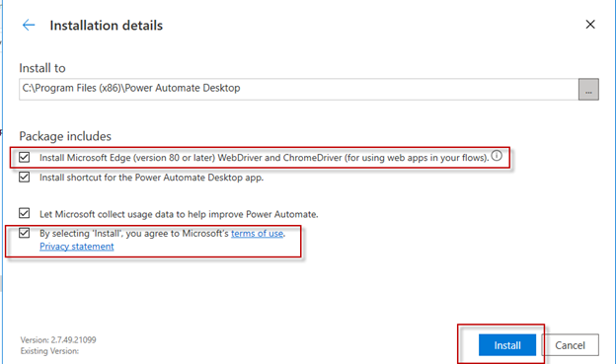The image size is (616, 364).
Task: Close the Installation details dialog
Action: 590,25
